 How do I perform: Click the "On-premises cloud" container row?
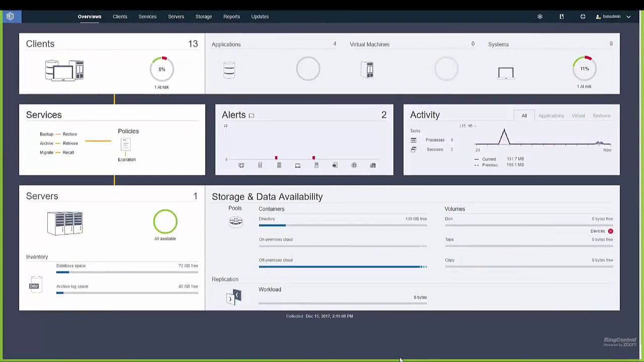343,243
